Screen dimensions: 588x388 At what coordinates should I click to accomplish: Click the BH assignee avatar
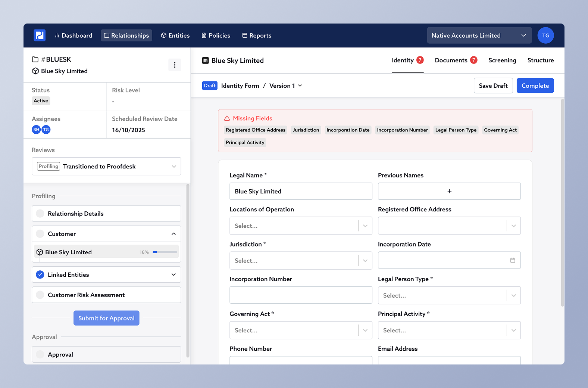pos(36,130)
